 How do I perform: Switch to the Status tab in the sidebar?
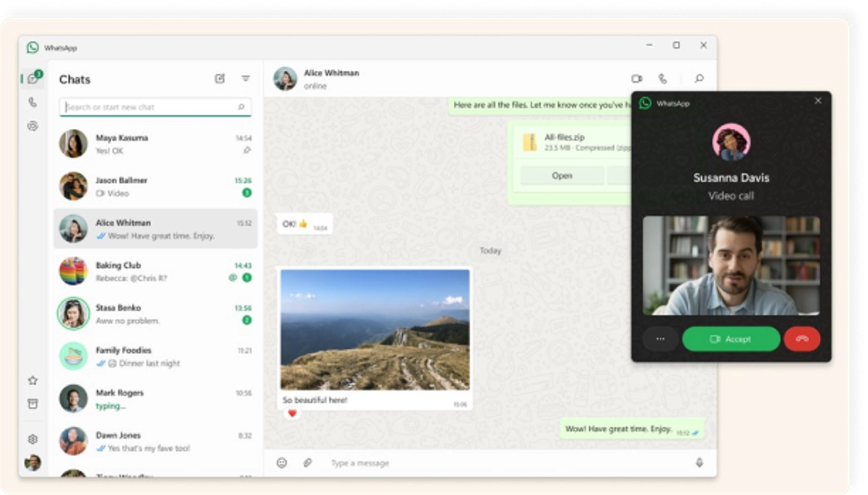pyautogui.click(x=32, y=126)
